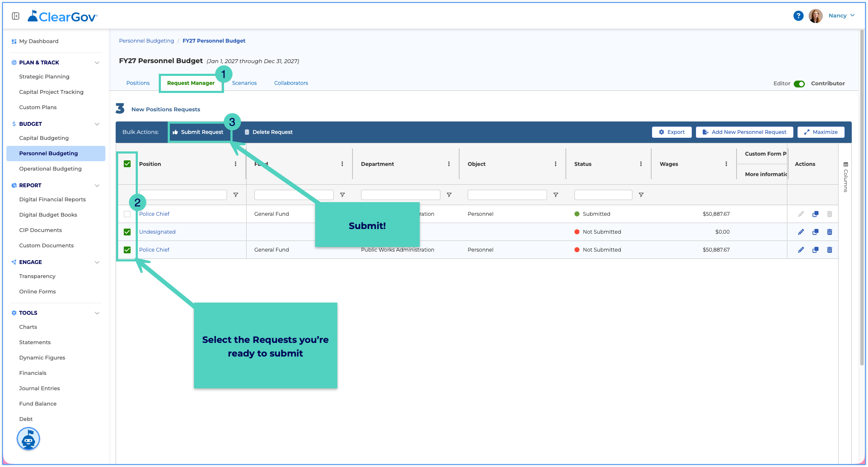Click the Position filter funnel icon
Viewport: 868px width, 467px height.
236,195
